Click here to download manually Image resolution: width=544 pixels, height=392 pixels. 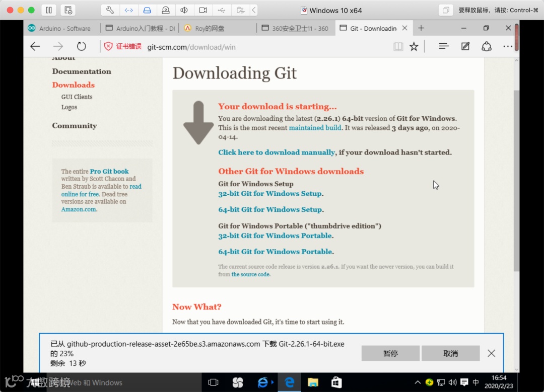277,152
